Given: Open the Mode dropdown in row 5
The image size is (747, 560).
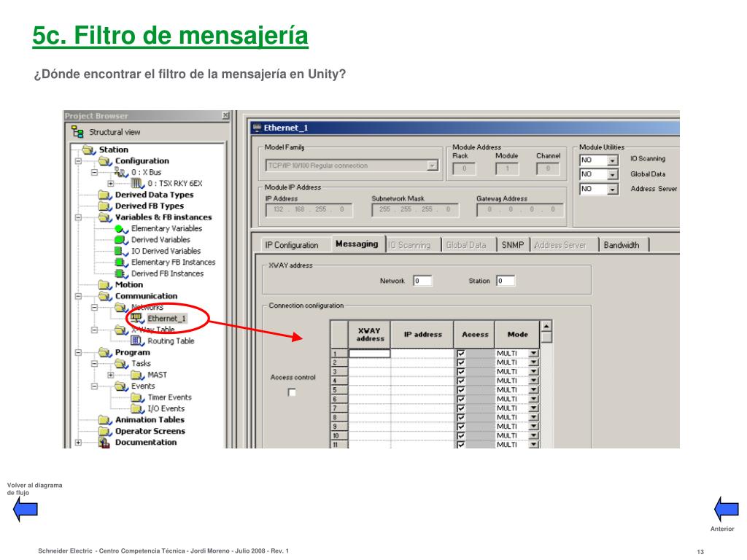Looking at the screenshot, I should coord(533,389).
